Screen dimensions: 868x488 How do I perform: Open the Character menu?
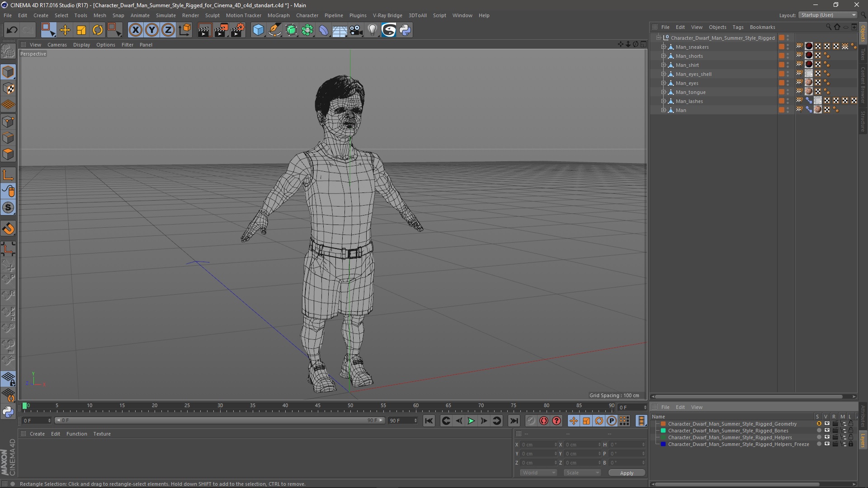(x=307, y=15)
